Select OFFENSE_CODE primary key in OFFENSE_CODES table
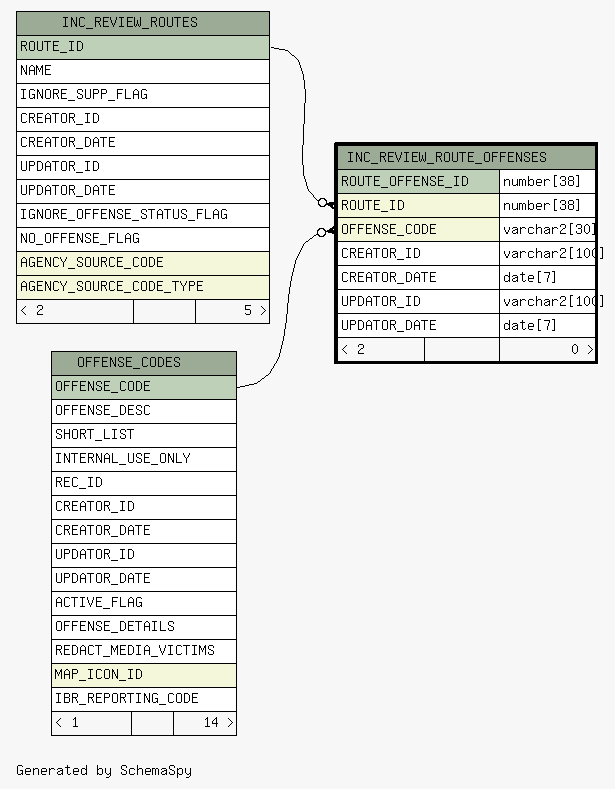615x789 pixels. click(x=144, y=387)
